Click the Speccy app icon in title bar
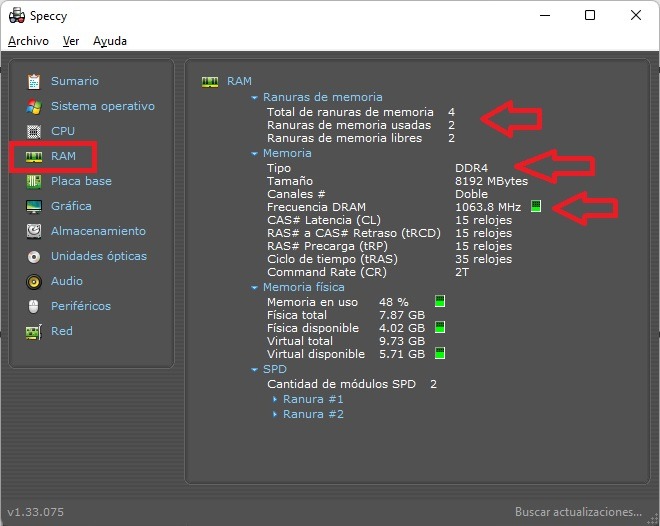Screen dimensions: 660x526 point(17,16)
